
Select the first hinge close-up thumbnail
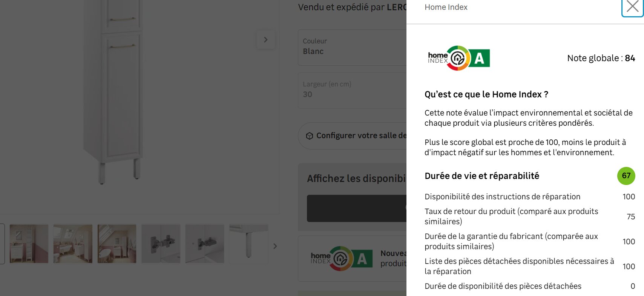[161, 244]
